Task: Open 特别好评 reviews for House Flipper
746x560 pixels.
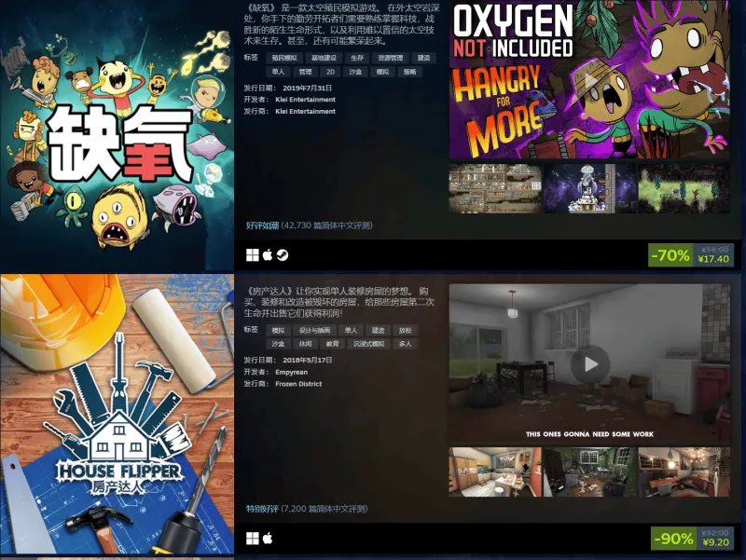Action: coord(262,509)
